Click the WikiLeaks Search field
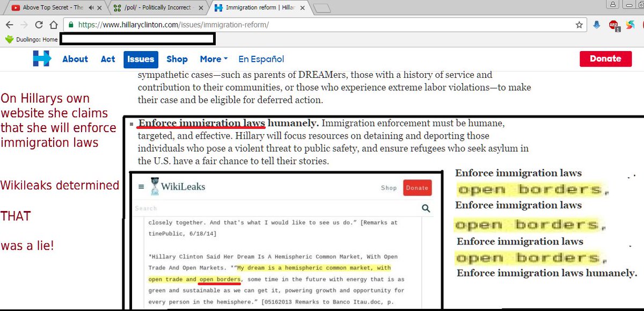This screenshot has width=644, height=311. (x=276, y=208)
